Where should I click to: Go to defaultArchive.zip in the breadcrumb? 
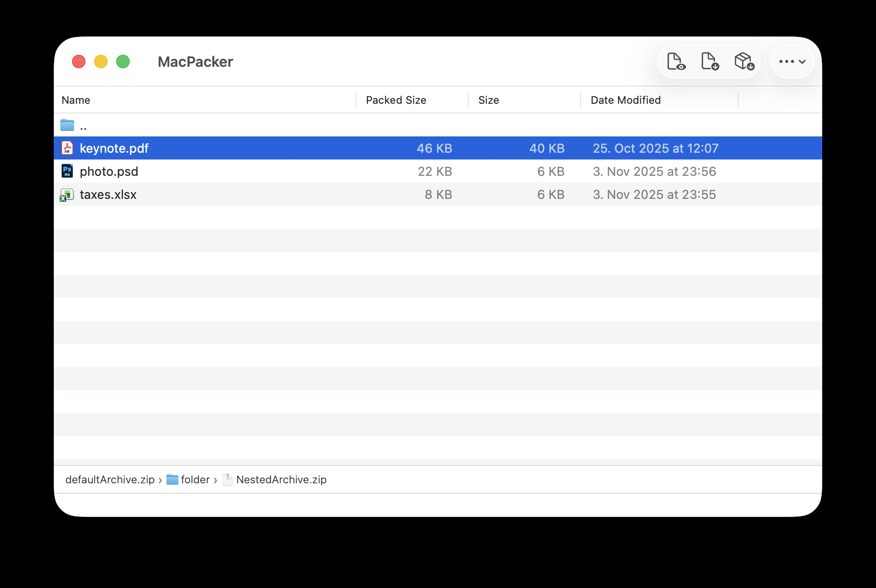109,479
